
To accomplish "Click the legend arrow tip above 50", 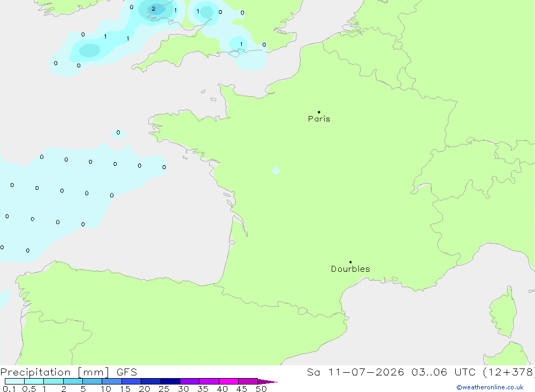I will 268,382.
